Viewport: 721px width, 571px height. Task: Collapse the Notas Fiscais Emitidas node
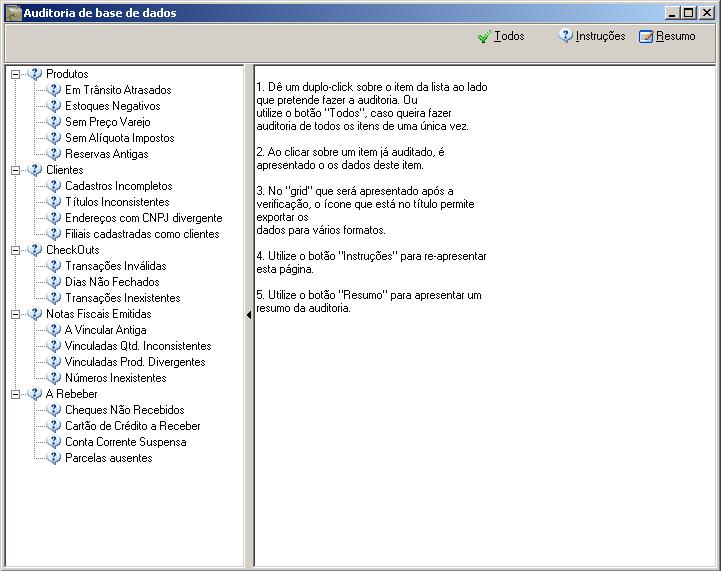pos(15,314)
